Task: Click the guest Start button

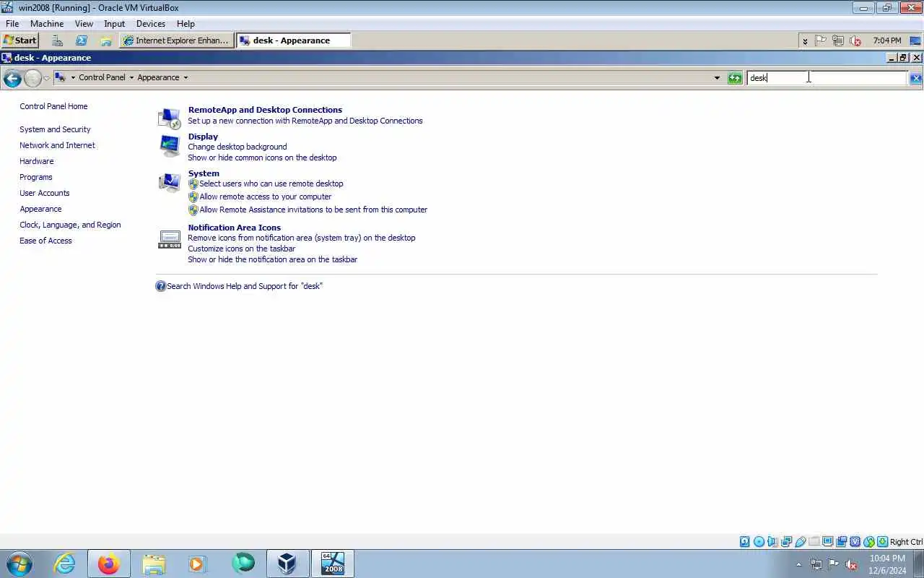Action: 20,40
